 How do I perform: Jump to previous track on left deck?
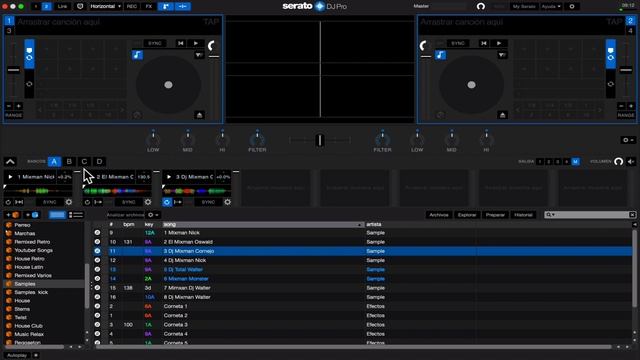pos(181,43)
